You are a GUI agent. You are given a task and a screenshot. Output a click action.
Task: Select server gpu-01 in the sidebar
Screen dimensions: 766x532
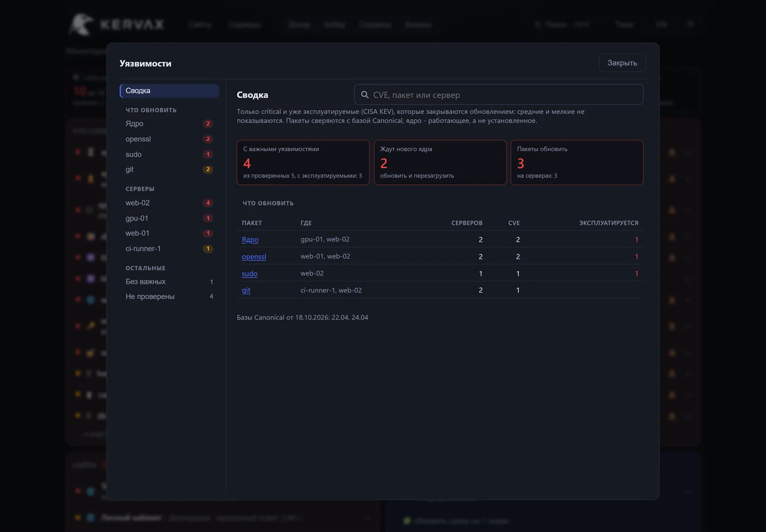170,218
